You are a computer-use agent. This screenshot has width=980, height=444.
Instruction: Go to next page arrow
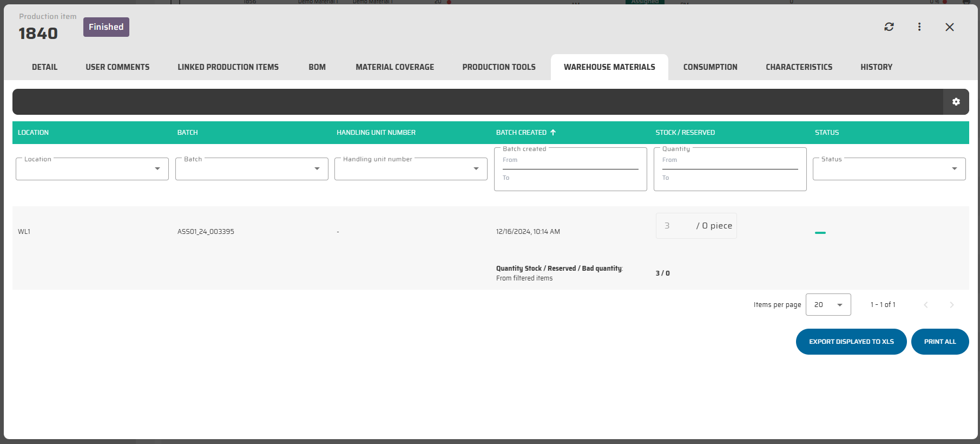(x=951, y=305)
